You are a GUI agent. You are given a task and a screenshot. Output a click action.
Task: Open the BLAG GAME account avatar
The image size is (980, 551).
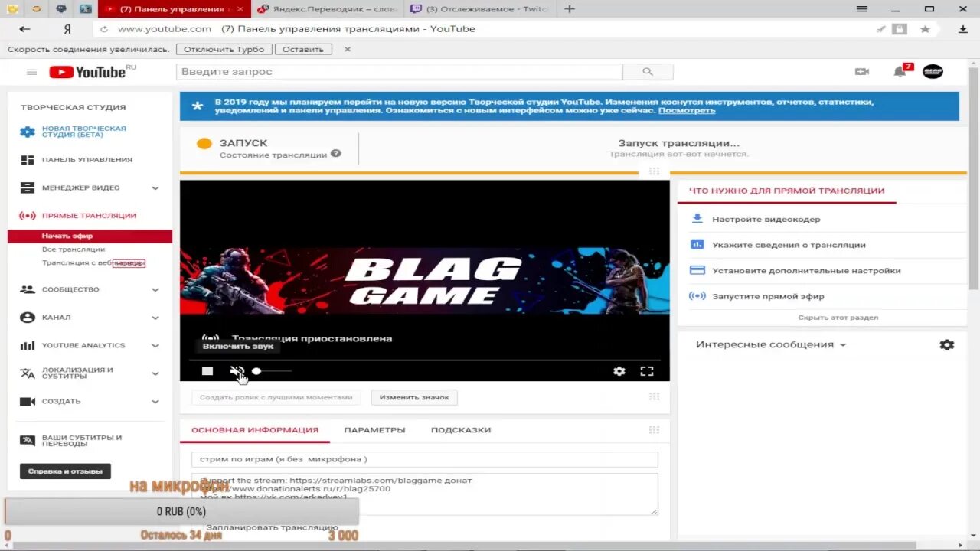(x=933, y=72)
